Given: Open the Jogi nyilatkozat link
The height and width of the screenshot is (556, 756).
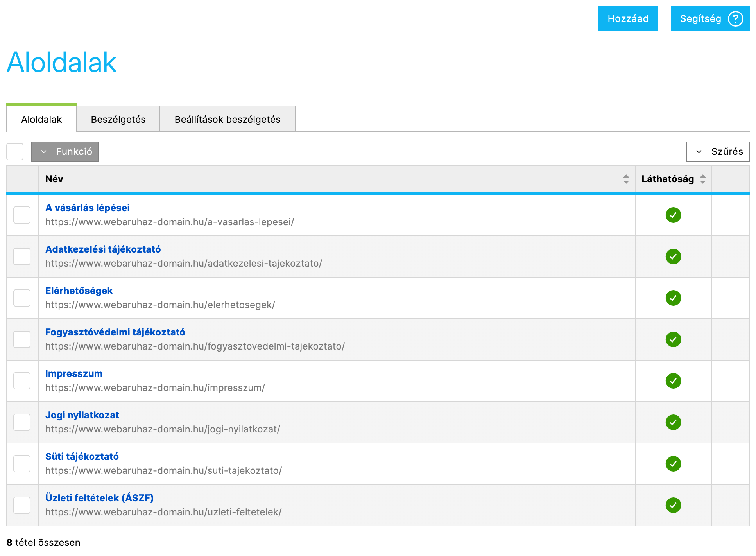Looking at the screenshot, I should coord(82,415).
